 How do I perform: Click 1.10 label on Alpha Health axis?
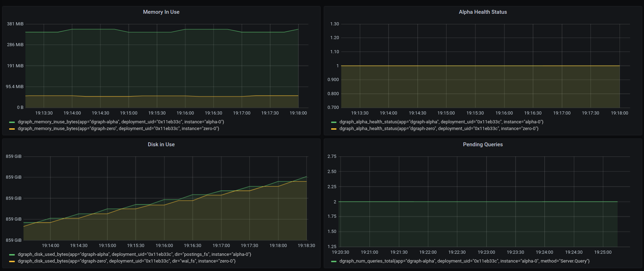tap(335, 52)
